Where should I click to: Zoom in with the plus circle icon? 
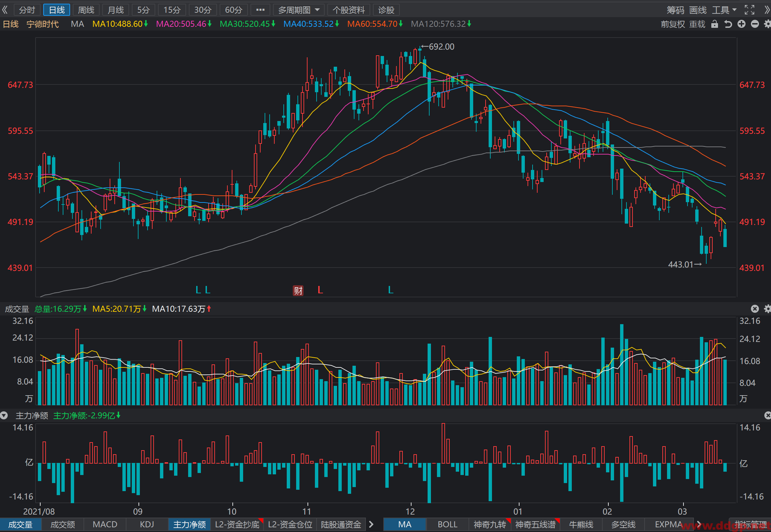741,24
